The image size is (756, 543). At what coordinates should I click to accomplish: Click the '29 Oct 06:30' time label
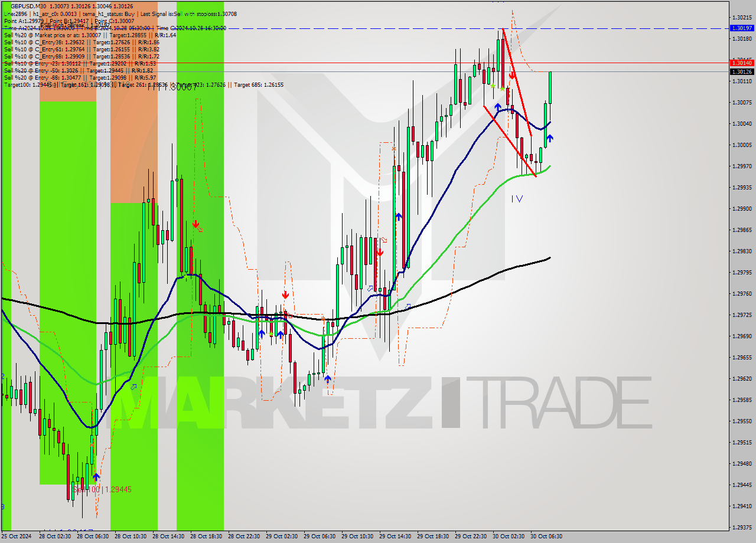tap(320, 537)
